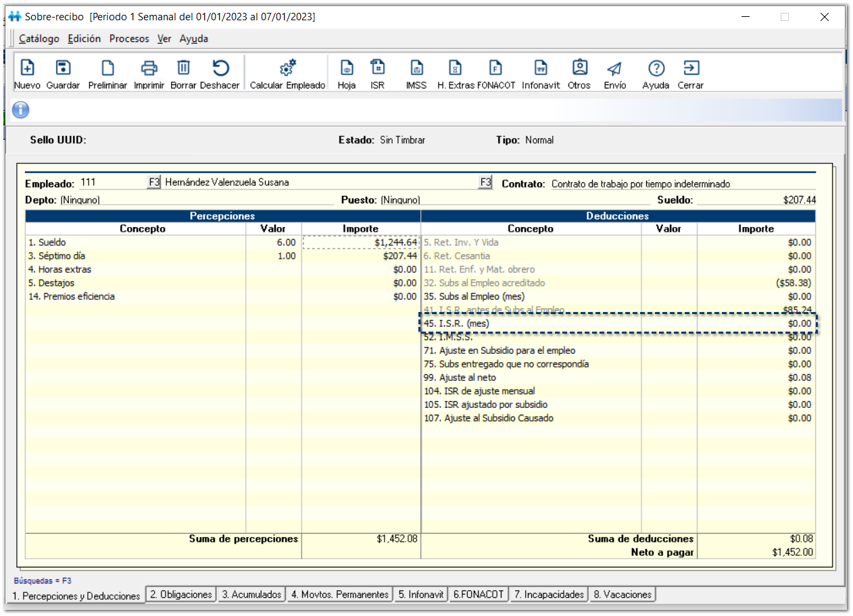Image resolution: width=853 pixels, height=616 pixels.
Task: Undo changes with Deshacer icon
Action: pyautogui.click(x=220, y=68)
